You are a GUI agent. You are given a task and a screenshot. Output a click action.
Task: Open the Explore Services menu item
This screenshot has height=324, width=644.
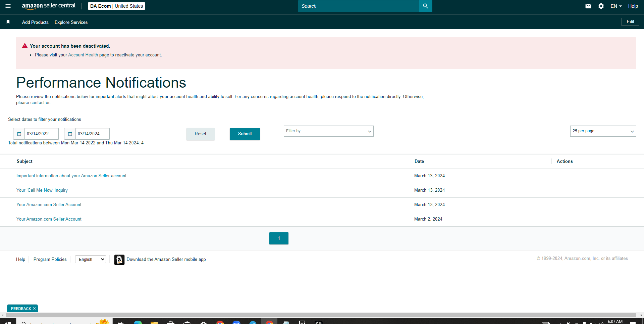71,22
